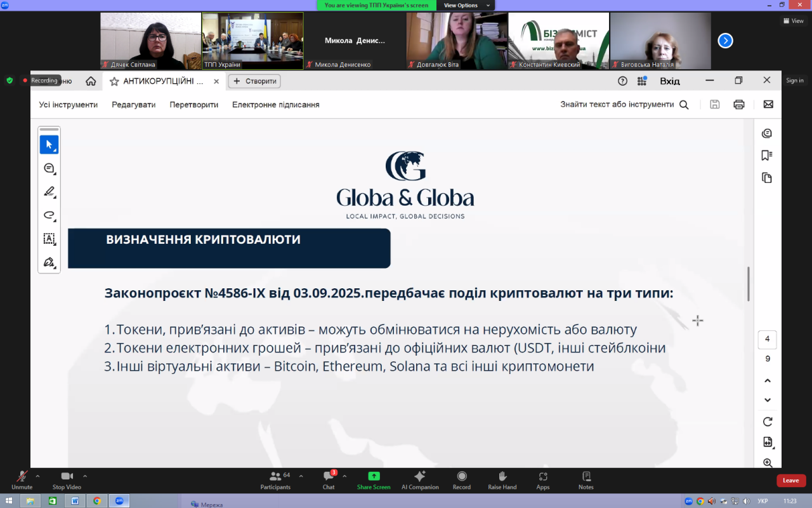The image size is (812, 508).
Task: Open the Редагувати menu
Action: pos(133,105)
